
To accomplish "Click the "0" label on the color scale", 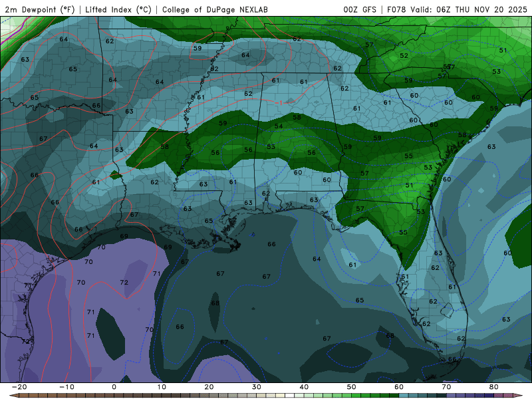I will pyautogui.click(x=114, y=387).
